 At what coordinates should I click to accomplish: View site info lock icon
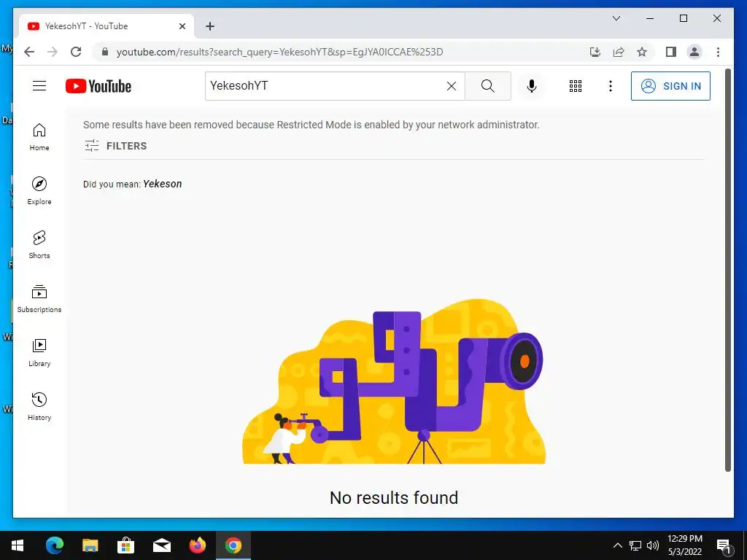105,52
